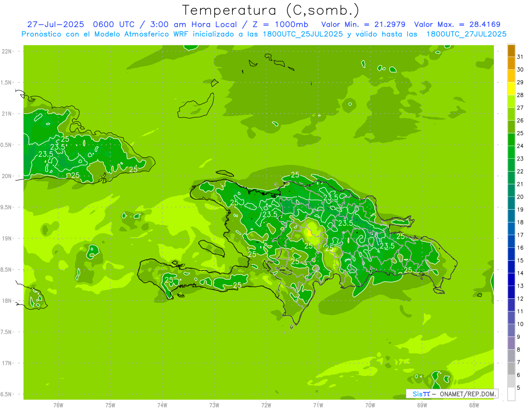Click longitude axis label "75W"
532x411 pixels.
[x=110, y=405]
